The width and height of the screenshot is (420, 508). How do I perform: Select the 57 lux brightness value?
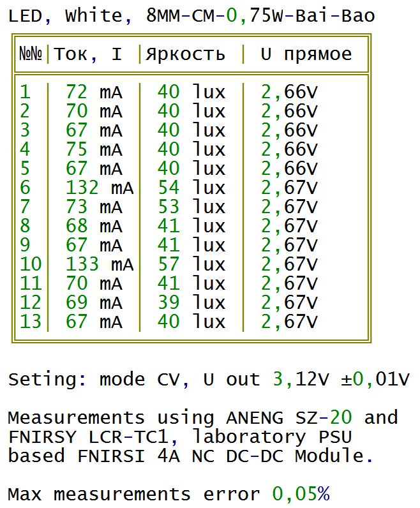tap(191, 264)
